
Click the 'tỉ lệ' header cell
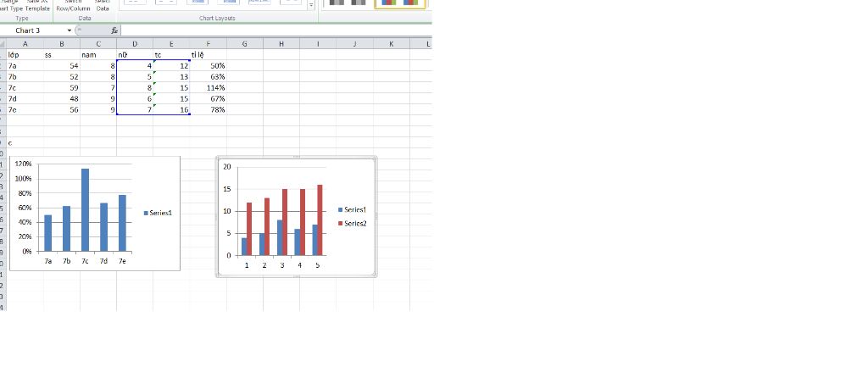point(208,55)
